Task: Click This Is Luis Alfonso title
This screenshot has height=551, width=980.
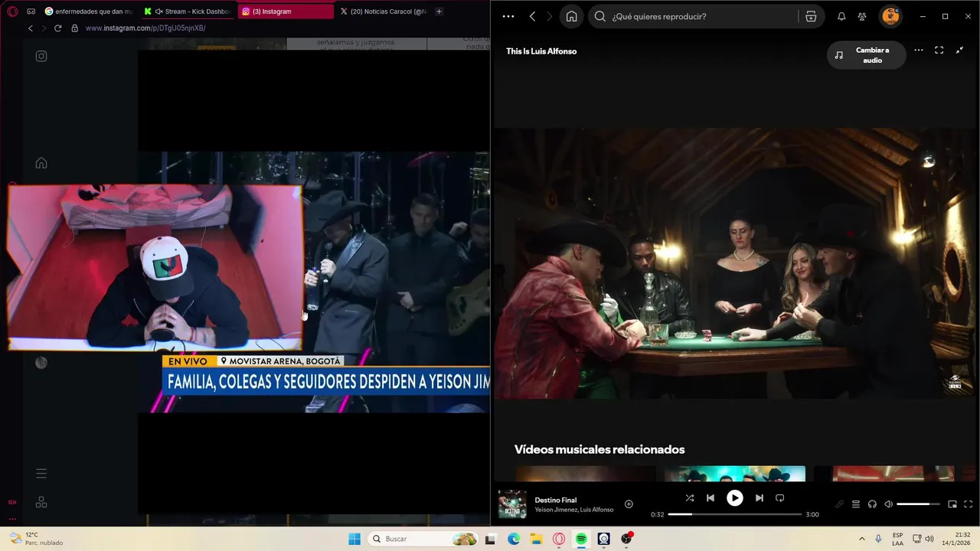Action: pyautogui.click(x=541, y=51)
